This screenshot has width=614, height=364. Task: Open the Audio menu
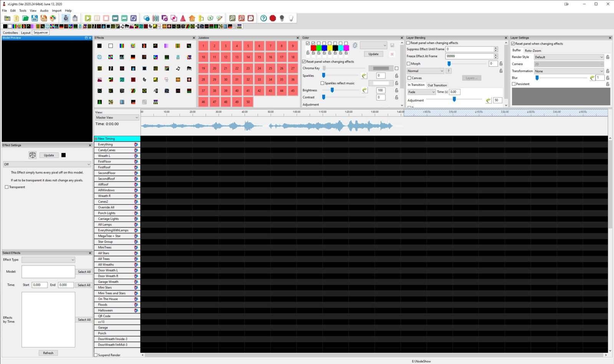pos(44,10)
